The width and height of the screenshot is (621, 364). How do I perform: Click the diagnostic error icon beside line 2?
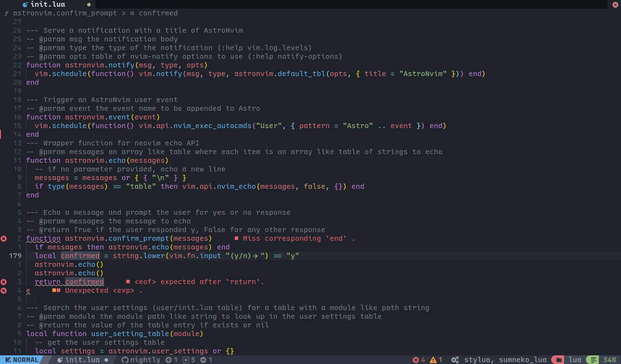[4, 238]
